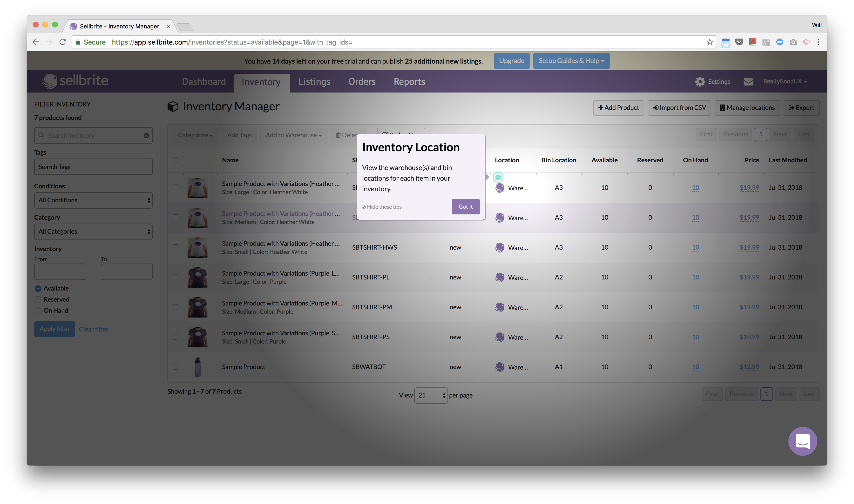Click warehouse icon in SBWATBOT row
Screen dimensions: 854x504
(x=499, y=367)
